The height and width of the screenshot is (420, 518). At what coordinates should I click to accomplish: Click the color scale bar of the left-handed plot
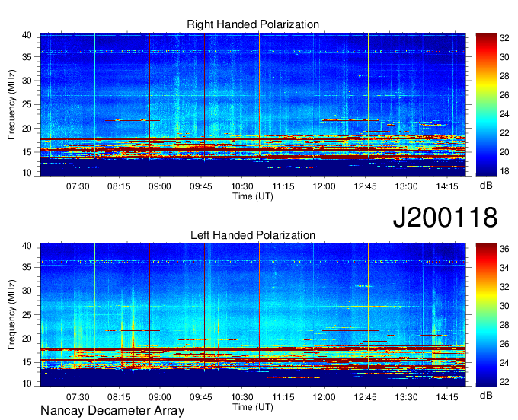(x=486, y=315)
